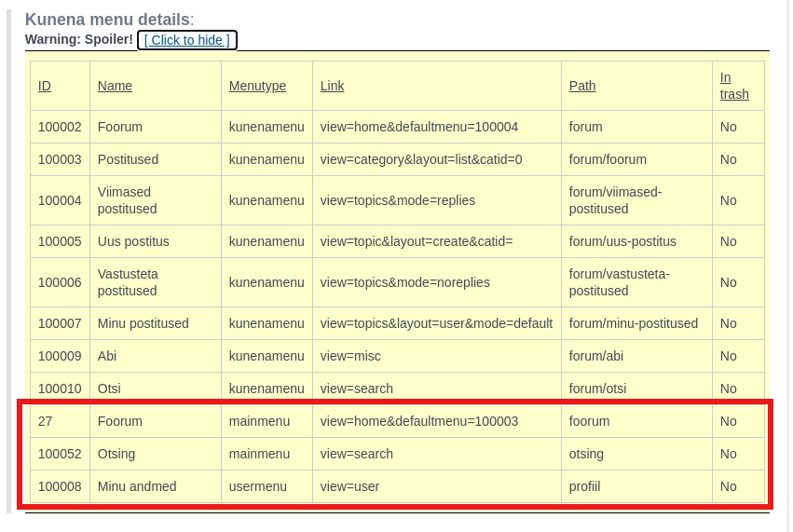
Task: Sort by the Path column header
Action: click(x=582, y=86)
